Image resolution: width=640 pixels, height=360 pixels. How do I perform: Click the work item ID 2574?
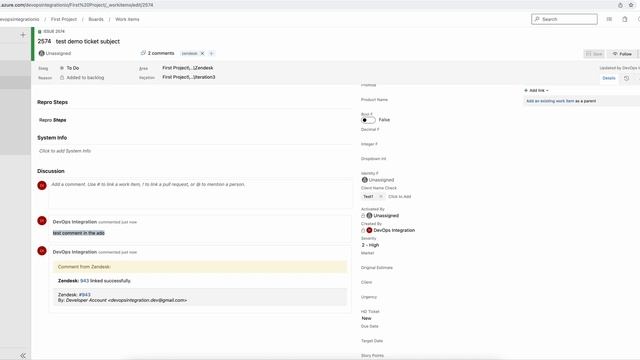point(44,41)
